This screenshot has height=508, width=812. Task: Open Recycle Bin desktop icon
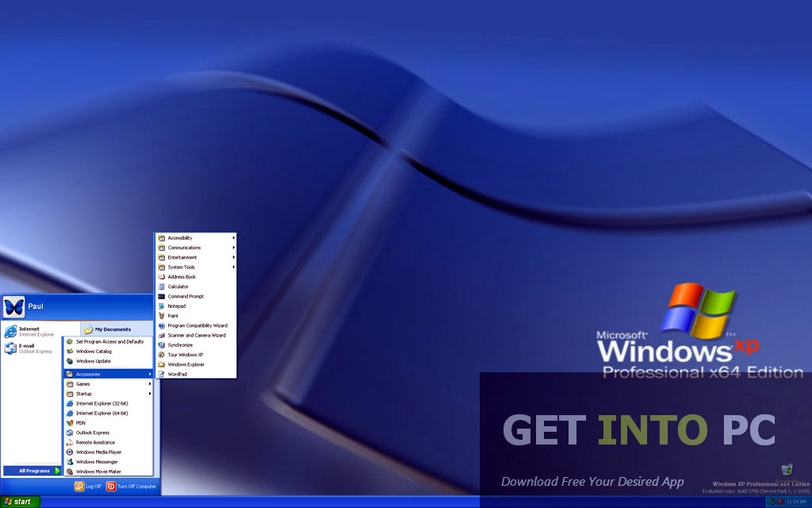(x=787, y=470)
